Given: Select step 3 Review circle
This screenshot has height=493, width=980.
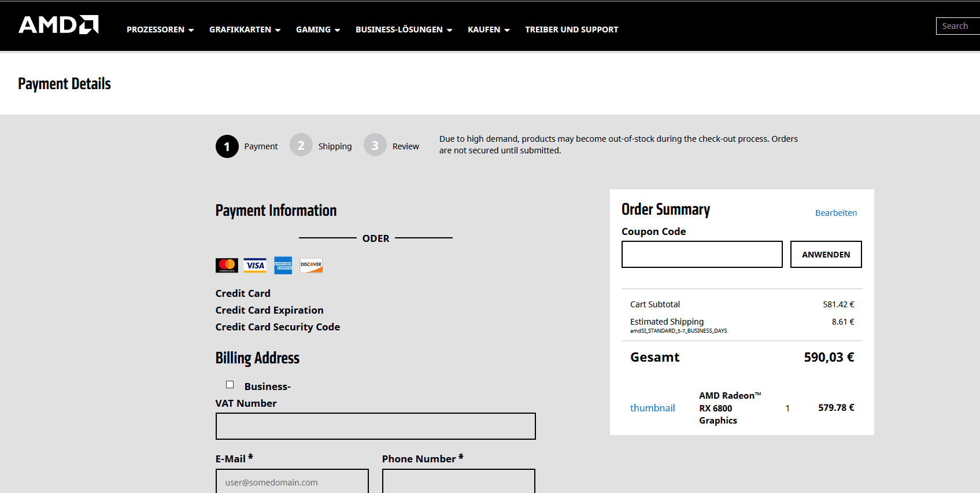Looking at the screenshot, I should click(x=375, y=145).
